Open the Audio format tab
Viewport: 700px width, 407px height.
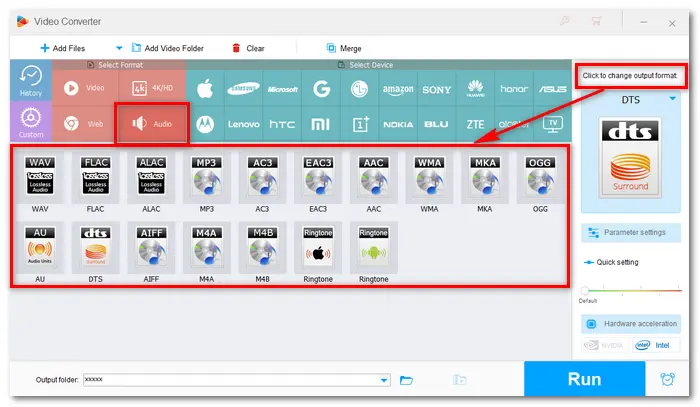point(152,124)
